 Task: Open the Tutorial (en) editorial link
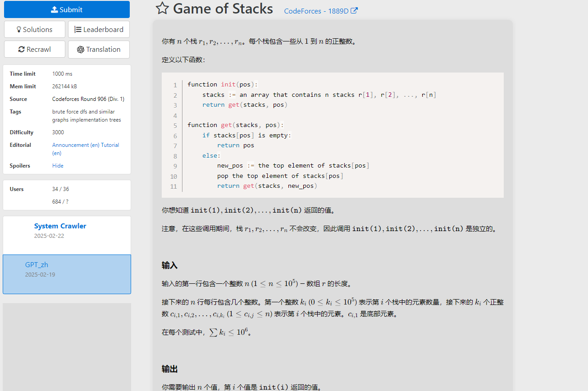tap(86, 149)
